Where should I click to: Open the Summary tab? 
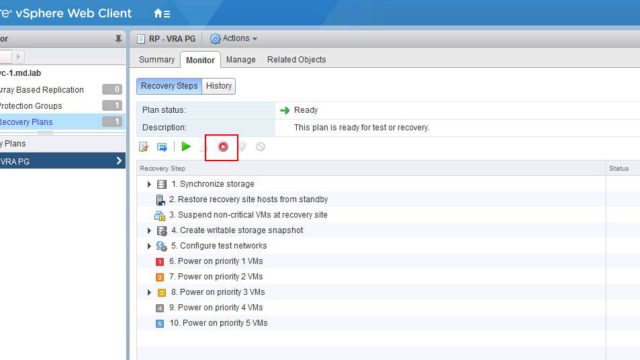tap(157, 60)
